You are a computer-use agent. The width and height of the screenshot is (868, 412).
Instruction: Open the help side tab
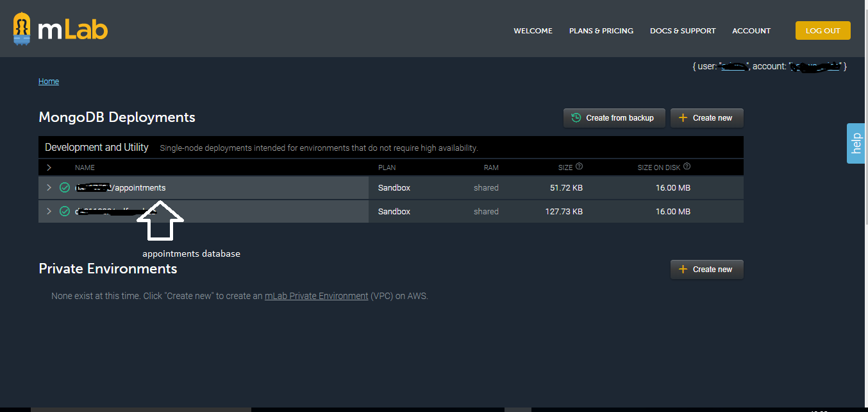[x=856, y=143]
